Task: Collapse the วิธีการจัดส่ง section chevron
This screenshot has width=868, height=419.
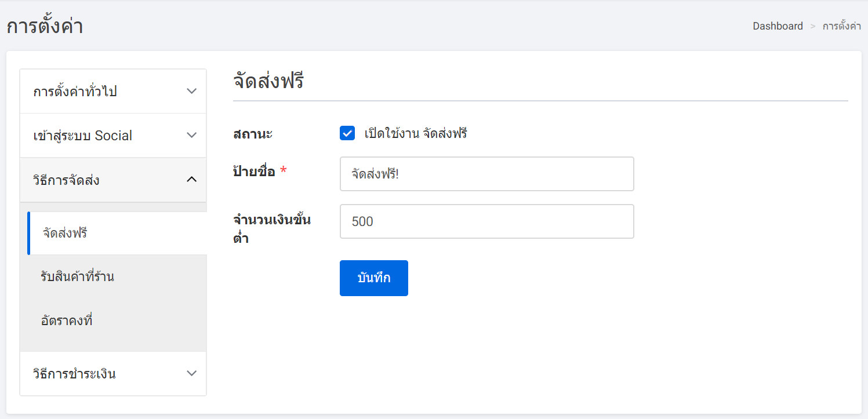Action: 192,180
